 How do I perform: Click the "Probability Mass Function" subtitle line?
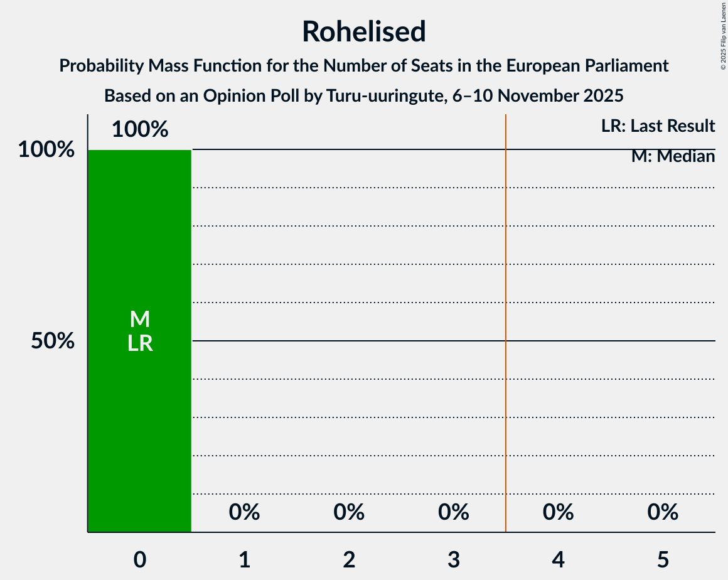(364, 65)
